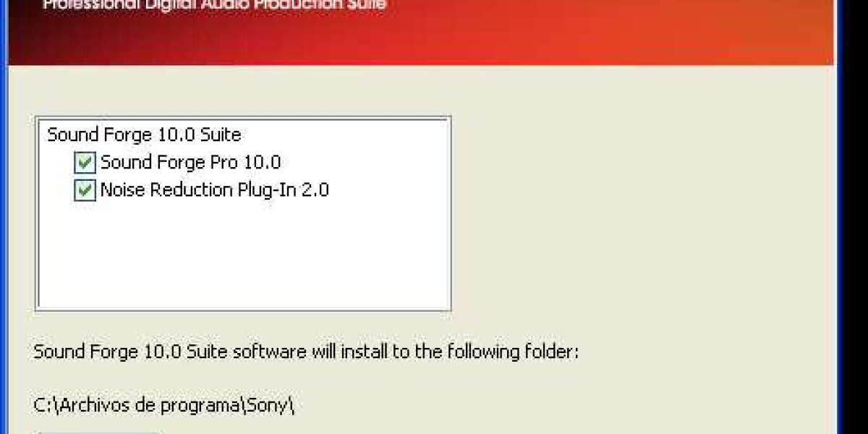Image resolution: width=868 pixels, height=434 pixels.
Task: Select the Sound Forge Pro 10.0 label
Action: click(x=190, y=162)
